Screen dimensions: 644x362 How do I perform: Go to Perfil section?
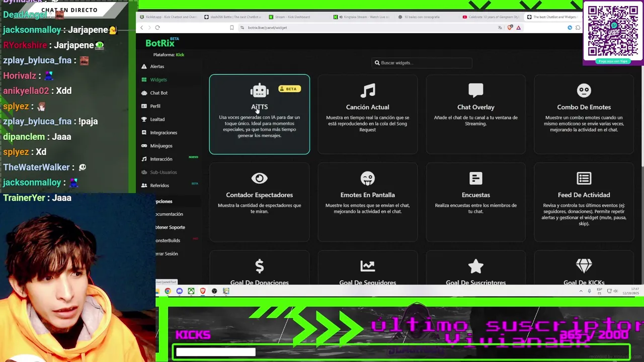pyautogui.click(x=155, y=106)
